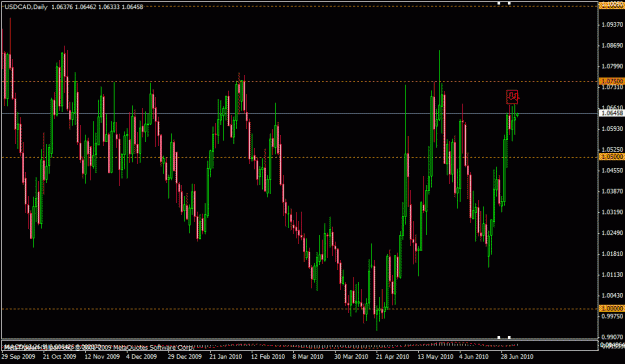The width and height of the screenshot is (625, 364).
Task: Click the USDCAD,Daily chart title
Action: pyautogui.click(x=27, y=7)
